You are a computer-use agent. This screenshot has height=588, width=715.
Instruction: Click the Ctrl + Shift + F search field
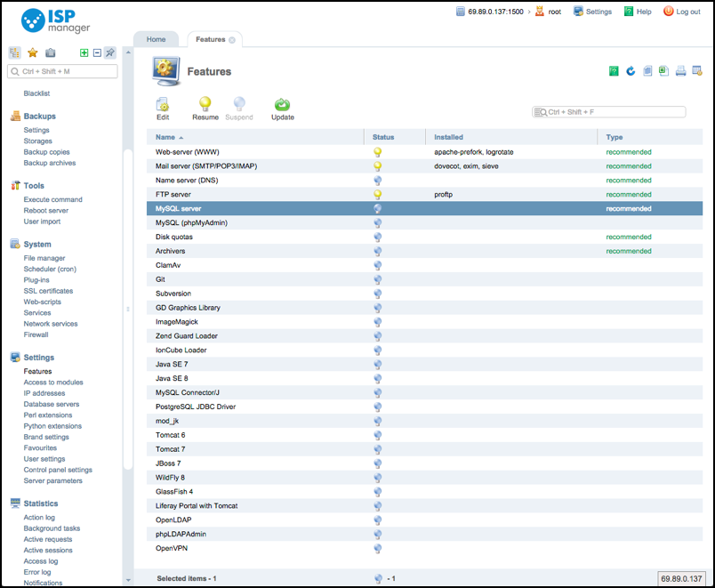click(x=615, y=112)
